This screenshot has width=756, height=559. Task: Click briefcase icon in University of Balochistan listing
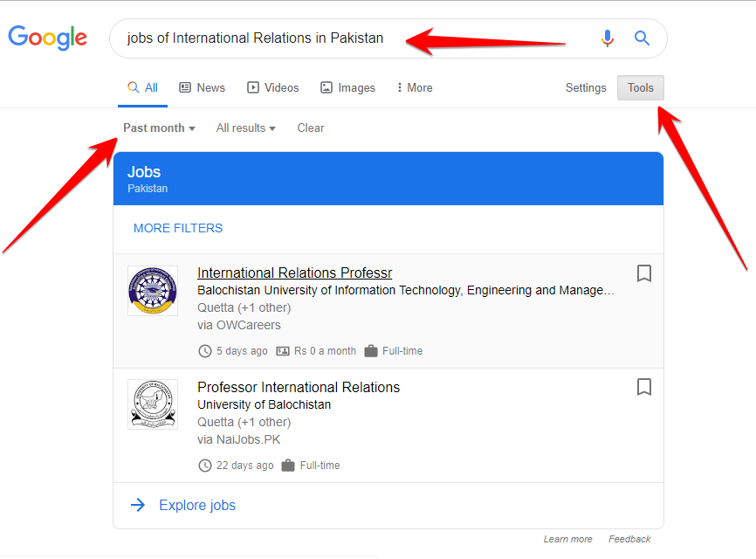coord(288,466)
